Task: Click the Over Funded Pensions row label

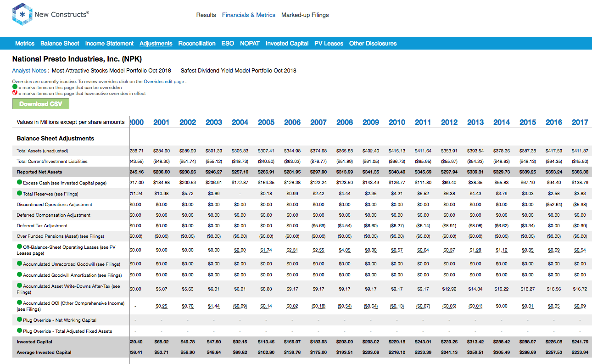Action: 61,236
